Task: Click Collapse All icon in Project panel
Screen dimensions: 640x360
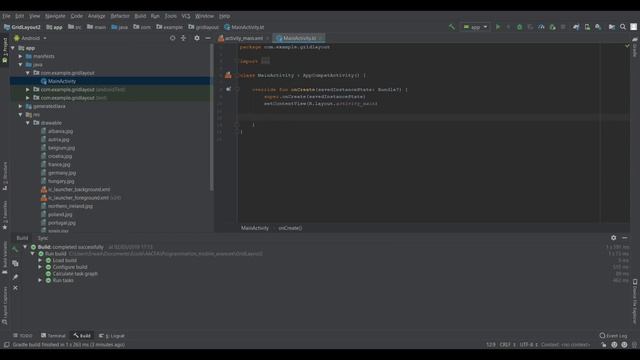Action: [183, 38]
